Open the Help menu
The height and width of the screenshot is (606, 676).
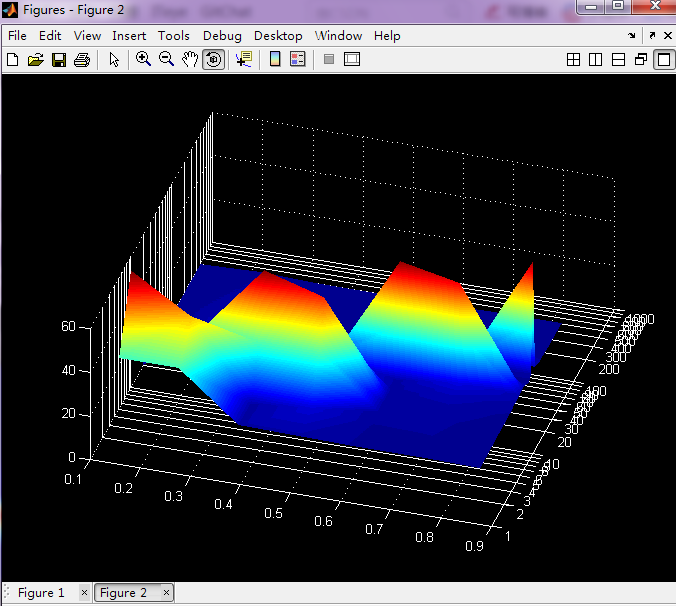[x=387, y=36]
